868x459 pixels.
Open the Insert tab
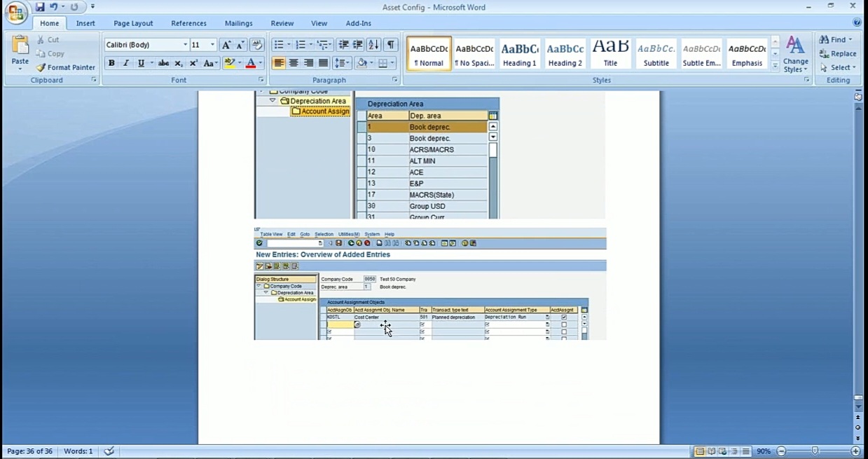click(x=85, y=23)
